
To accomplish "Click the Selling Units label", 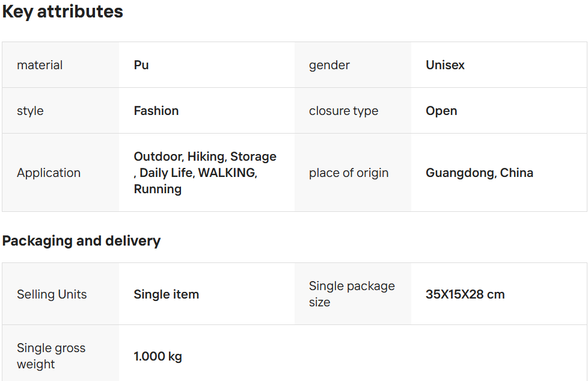I will [x=52, y=294].
